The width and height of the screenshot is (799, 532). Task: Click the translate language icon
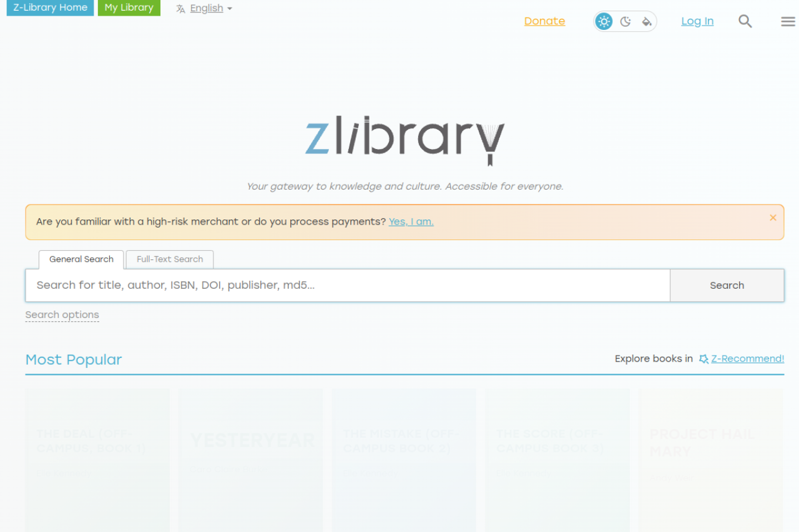[x=181, y=9]
